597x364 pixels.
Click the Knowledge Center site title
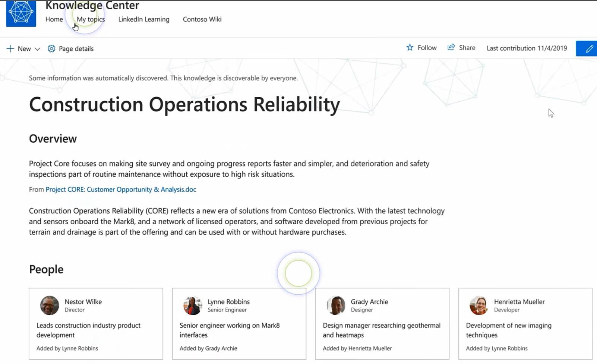[92, 5]
